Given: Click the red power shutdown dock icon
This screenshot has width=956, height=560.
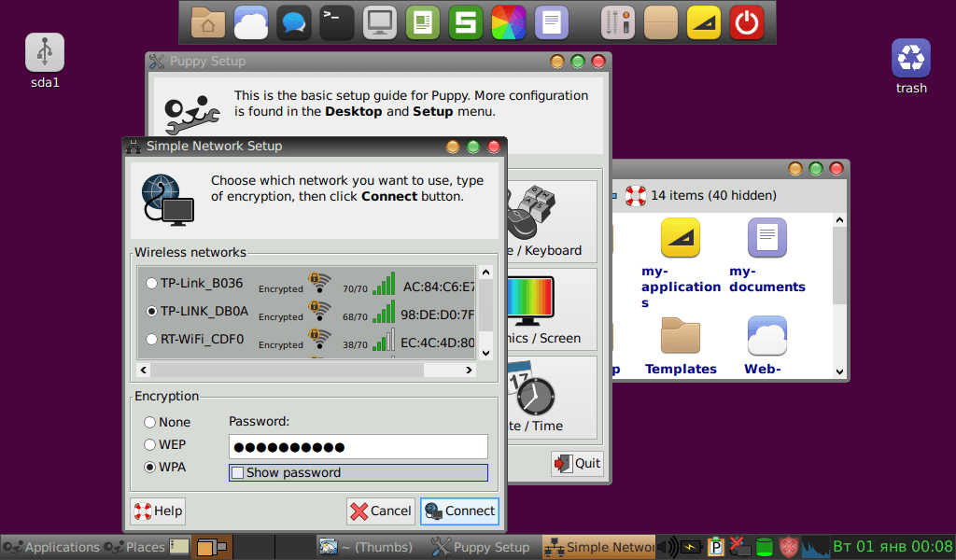Looking at the screenshot, I should 747,22.
